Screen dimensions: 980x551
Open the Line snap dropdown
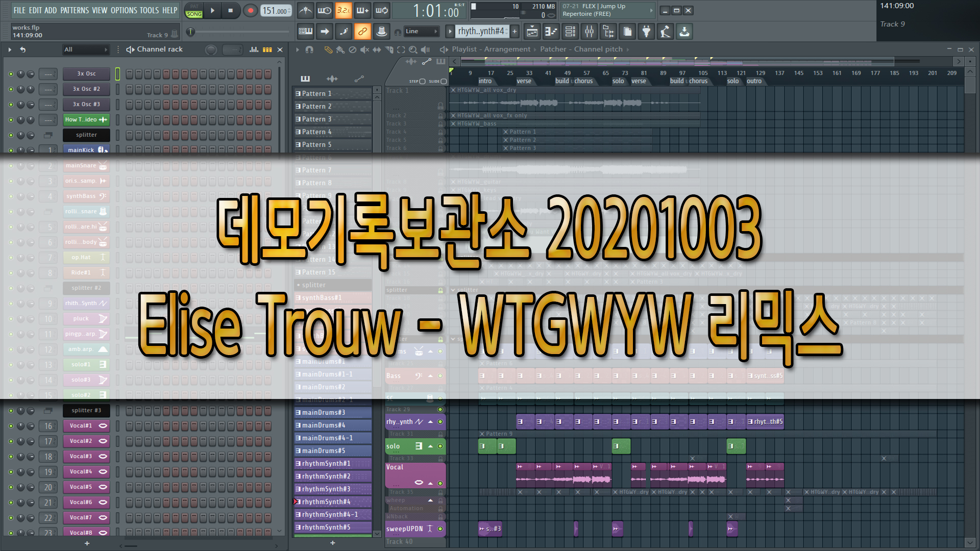tap(421, 32)
